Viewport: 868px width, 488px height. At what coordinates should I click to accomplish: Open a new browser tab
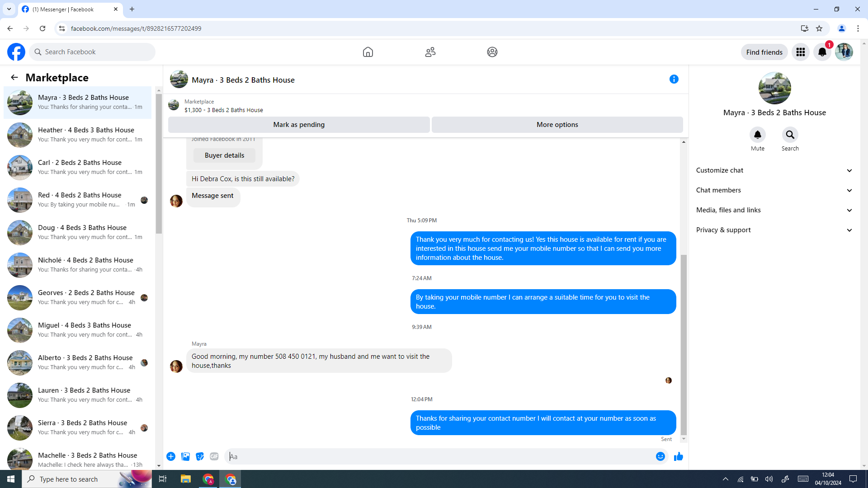coord(132,9)
